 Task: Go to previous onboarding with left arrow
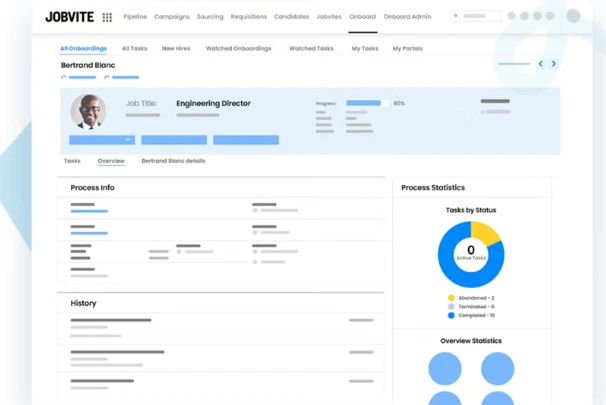[x=540, y=64]
